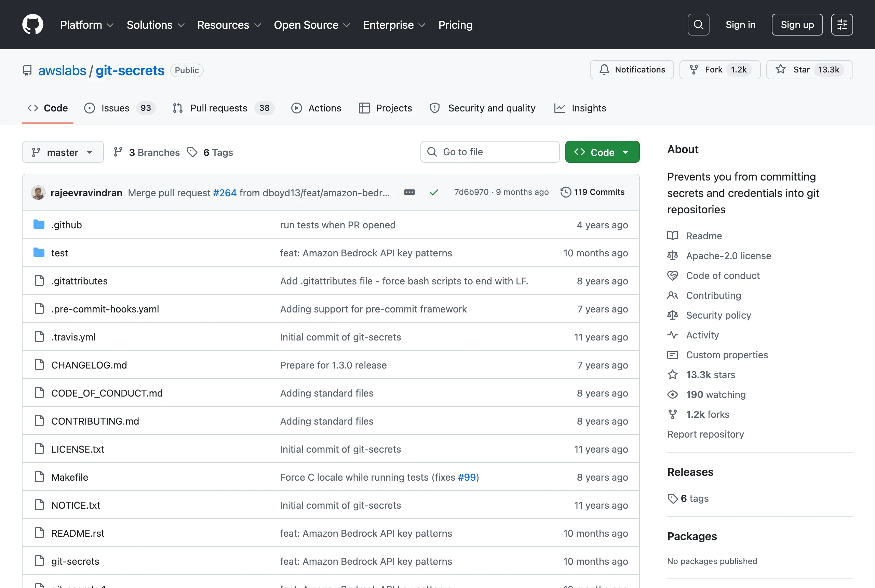Image resolution: width=875 pixels, height=588 pixels.
Task: Open the LICENSE.txt file
Action: (x=78, y=449)
